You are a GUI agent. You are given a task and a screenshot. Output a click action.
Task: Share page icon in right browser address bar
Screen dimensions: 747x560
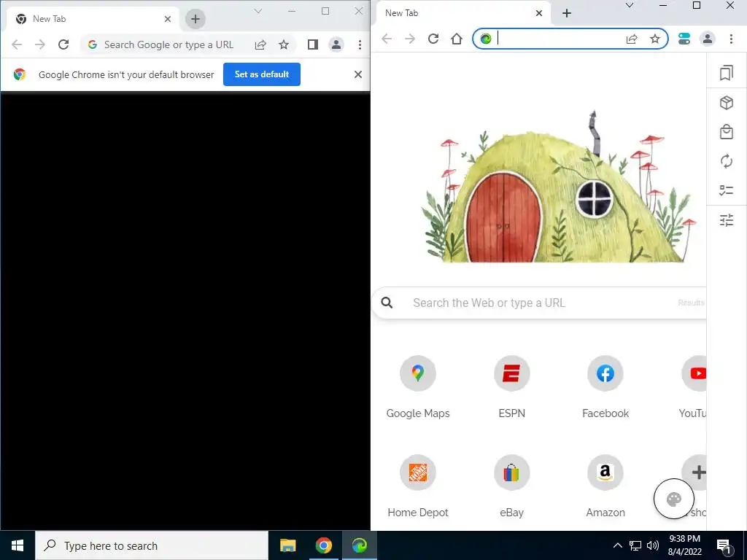pos(632,39)
